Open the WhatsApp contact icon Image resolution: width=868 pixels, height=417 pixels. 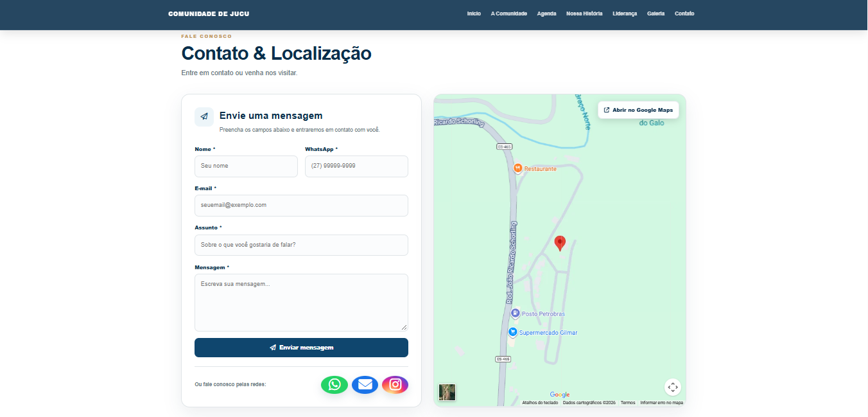(x=334, y=384)
